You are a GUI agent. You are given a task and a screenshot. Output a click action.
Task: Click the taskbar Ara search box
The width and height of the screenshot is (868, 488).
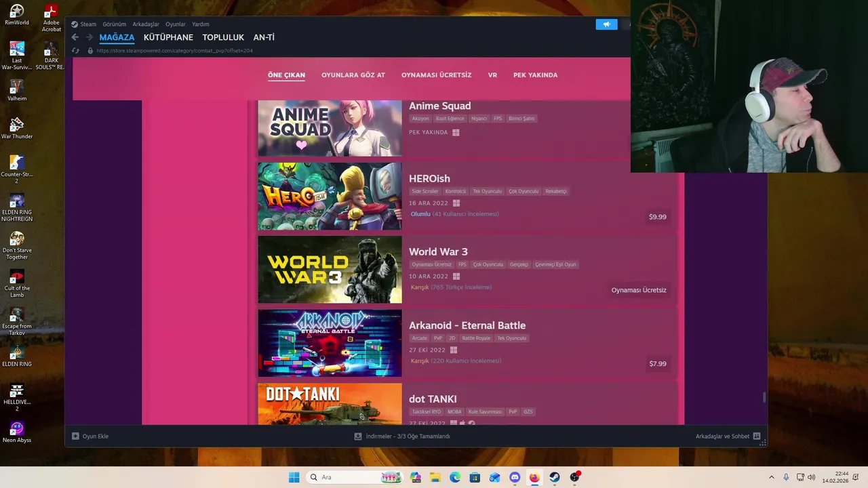tap(355, 477)
